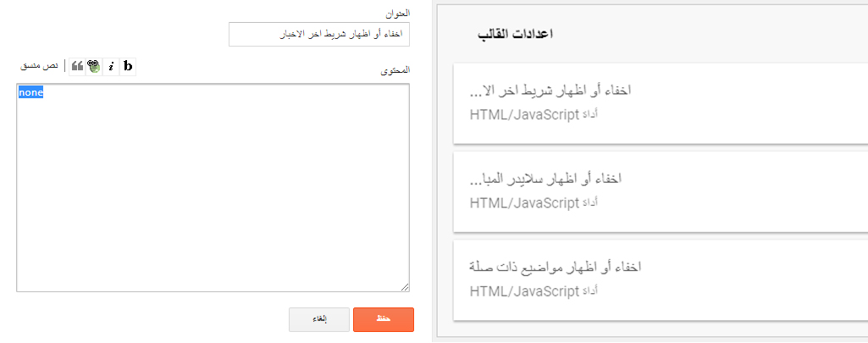Add a blockquote using the quotation marks icon
The height and width of the screenshot is (343, 868).
click(x=78, y=66)
